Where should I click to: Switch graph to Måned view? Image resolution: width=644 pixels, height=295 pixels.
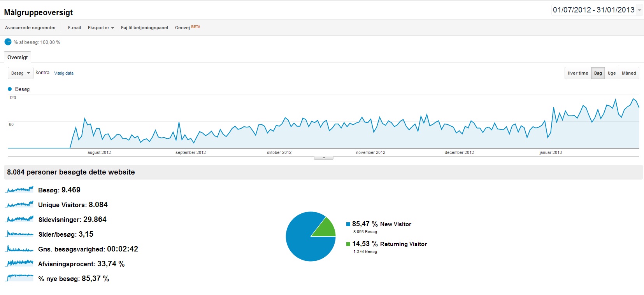[x=629, y=73]
